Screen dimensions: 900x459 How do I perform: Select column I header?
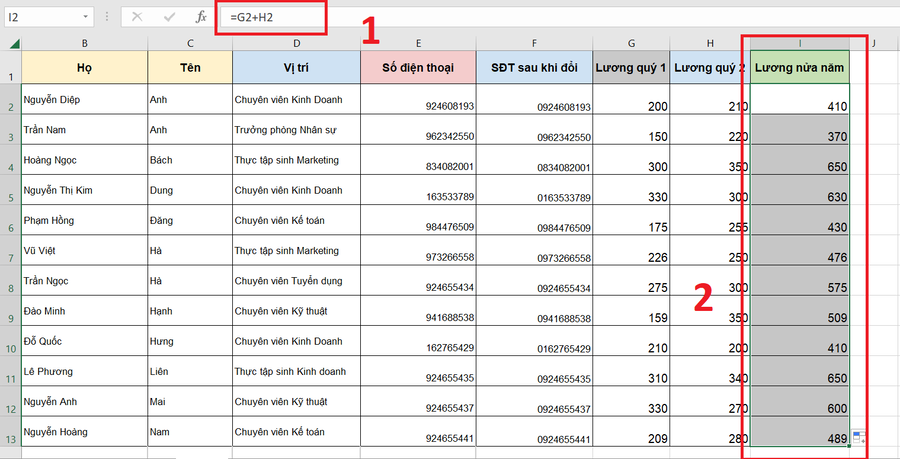click(x=800, y=44)
